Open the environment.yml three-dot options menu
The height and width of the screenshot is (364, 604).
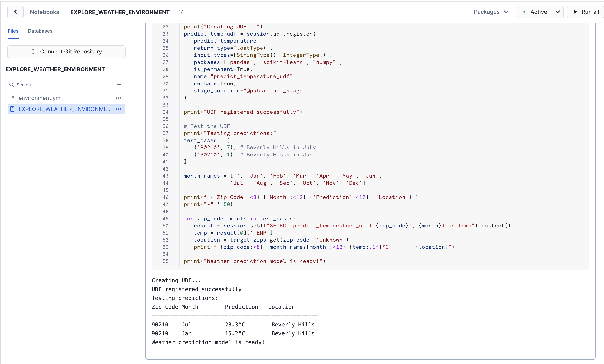click(x=118, y=98)
